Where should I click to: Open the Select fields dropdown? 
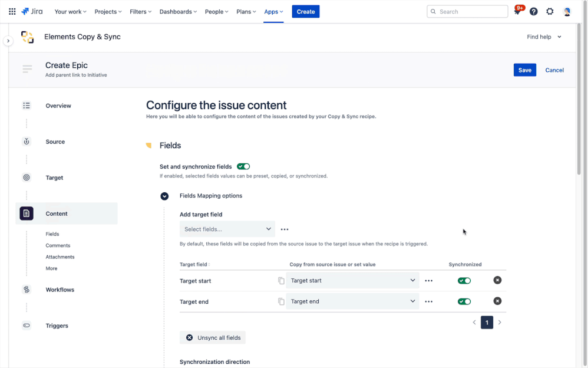coord(227,229)
